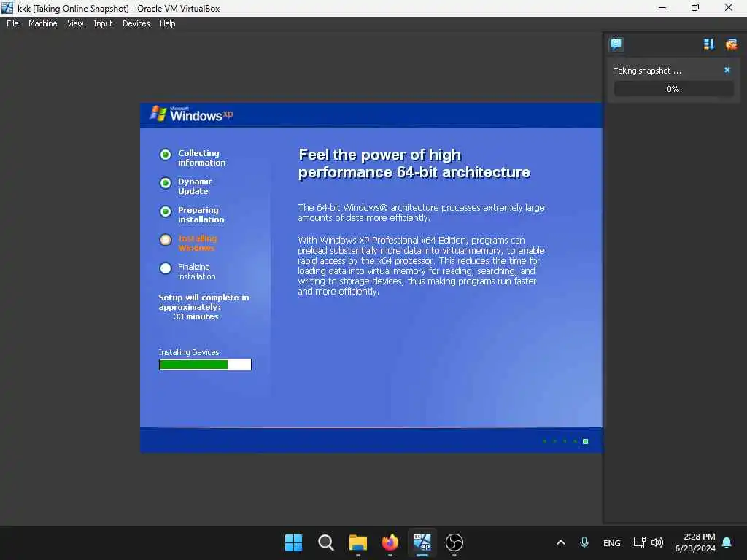Screen dimensions: 747x560
Task: Click the green square indicator in the setup footer
Action: pos(586,441)
